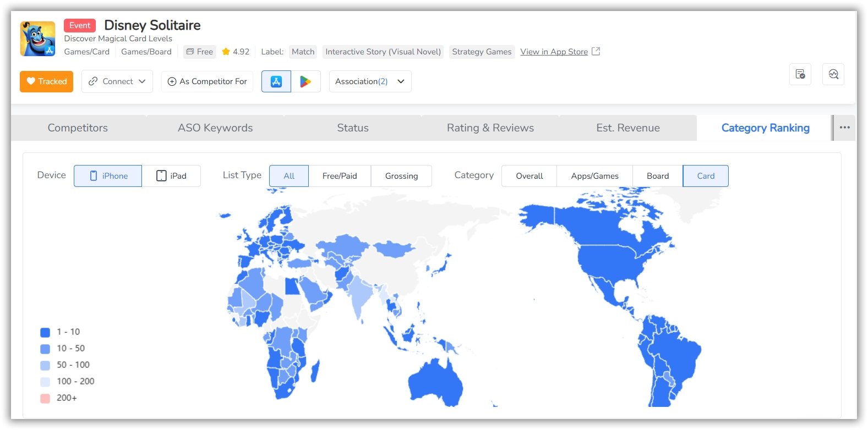Switch to the ASO Keywords tab
This screenshot has width=868, height=430.
pyautogui.click(x=215, y=128)
